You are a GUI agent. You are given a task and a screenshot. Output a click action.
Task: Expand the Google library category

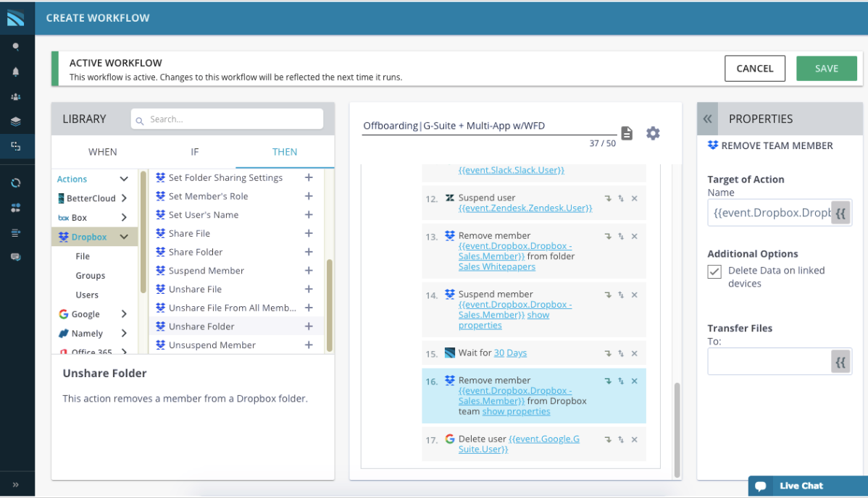[x=124, y=313]
